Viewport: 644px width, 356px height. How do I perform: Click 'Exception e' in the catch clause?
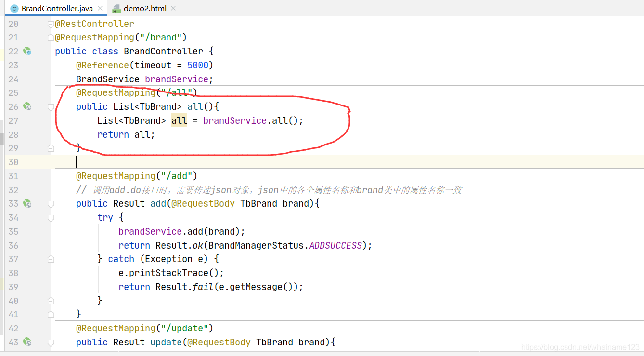click(174, 259)
